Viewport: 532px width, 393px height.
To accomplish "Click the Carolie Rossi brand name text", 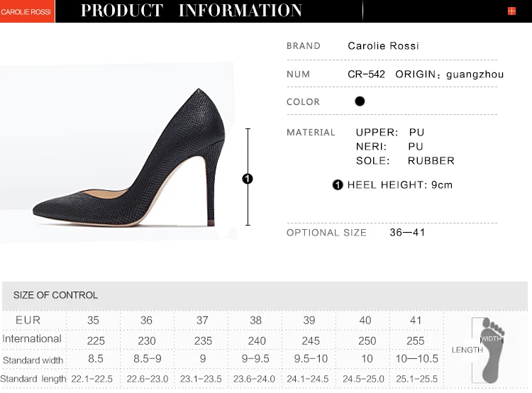I will 383,46.
